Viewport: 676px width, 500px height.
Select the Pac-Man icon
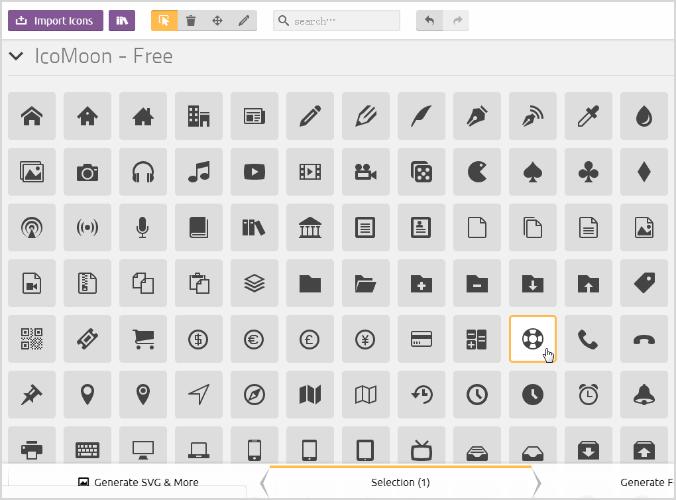[x=477, y=172]
